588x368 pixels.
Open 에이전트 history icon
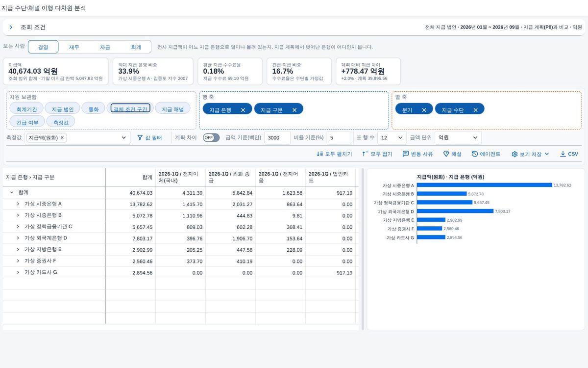click(475, 154)
